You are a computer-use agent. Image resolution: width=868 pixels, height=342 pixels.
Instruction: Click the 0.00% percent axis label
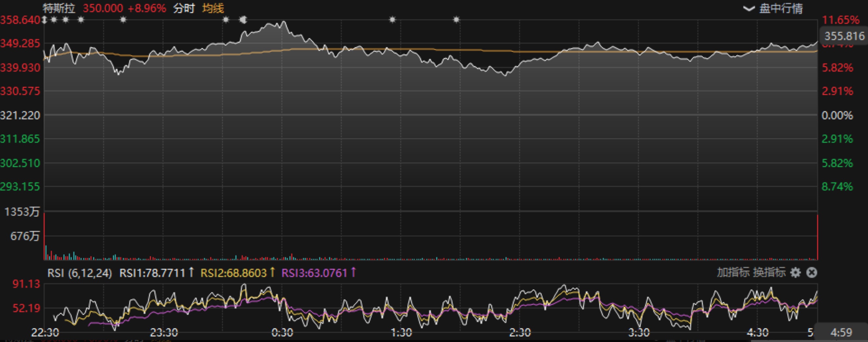837,115
